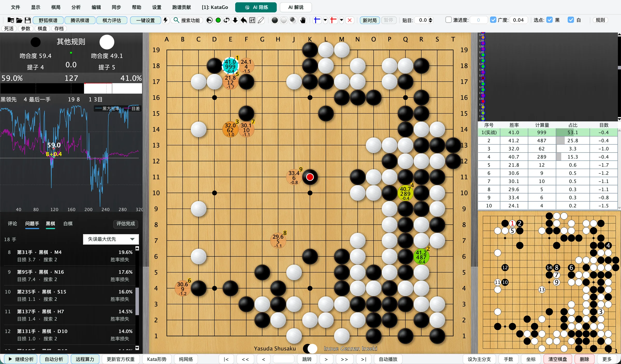Screen dimensions: 621x364
Task: Click the lightning bolt quick analysis icon
Action: (x=166, y=20)
